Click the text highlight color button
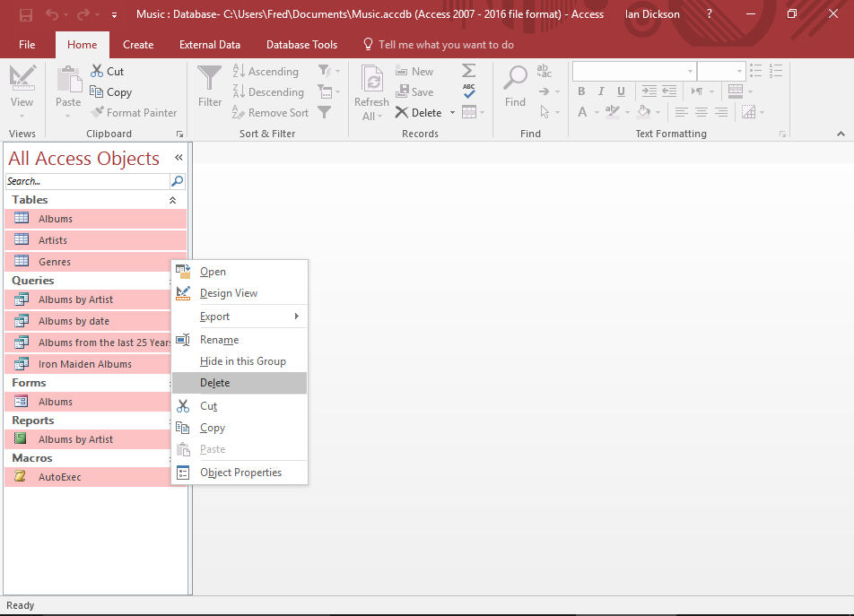This screenshot has height=616, width=854. [612, 112]
